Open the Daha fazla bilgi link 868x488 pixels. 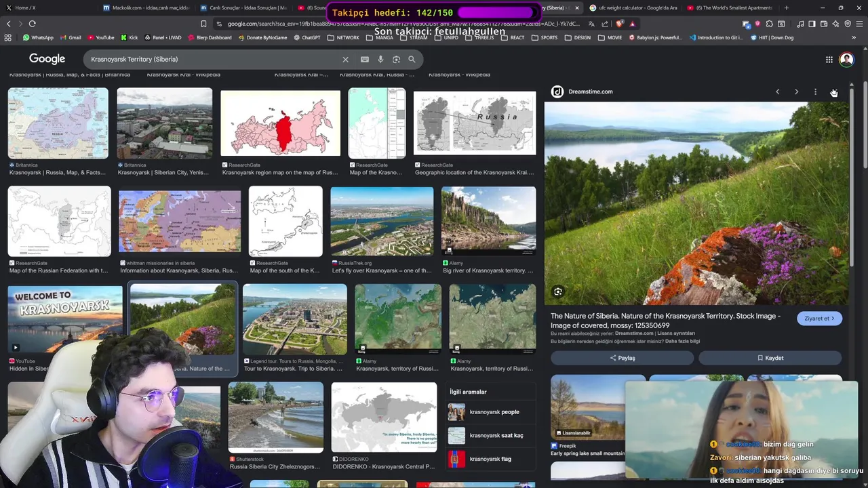(x=682, y=342)
